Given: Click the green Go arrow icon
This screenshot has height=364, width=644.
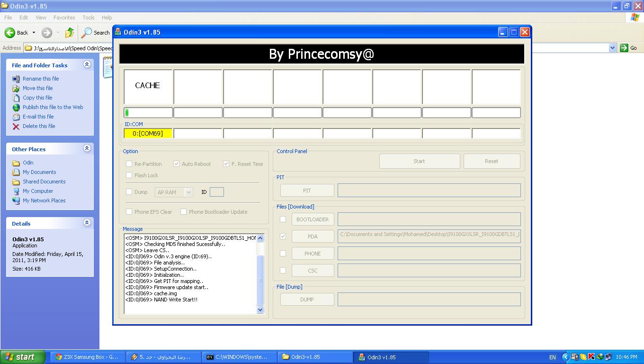Looking at the screenshot, I should [624, 48].
